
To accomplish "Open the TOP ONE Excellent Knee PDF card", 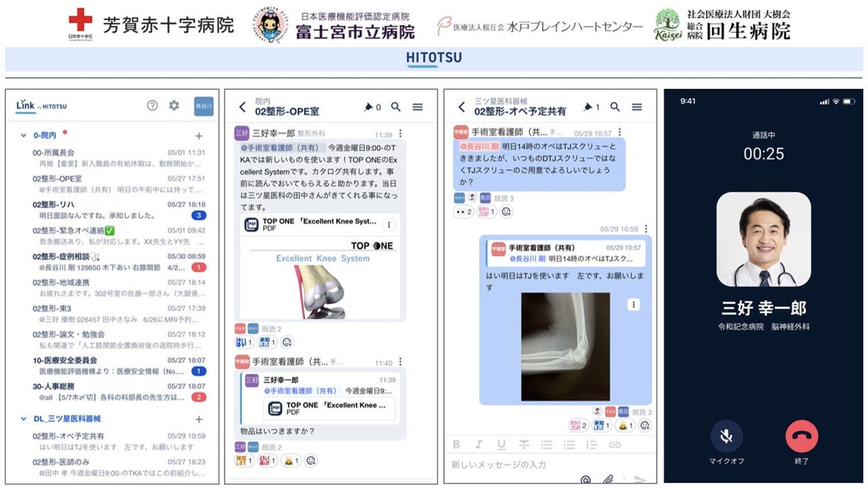I will pyautogui.click(x=319, y=224).
